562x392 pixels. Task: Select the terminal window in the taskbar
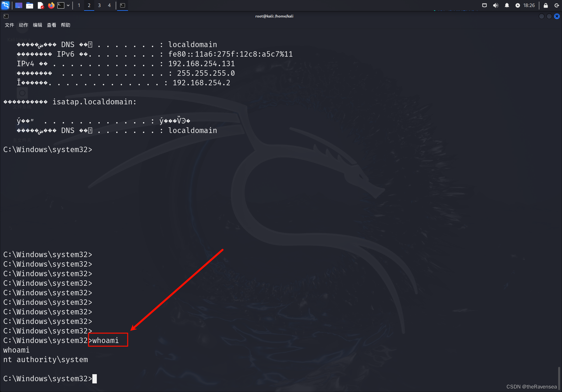click(x=123, y=5)
